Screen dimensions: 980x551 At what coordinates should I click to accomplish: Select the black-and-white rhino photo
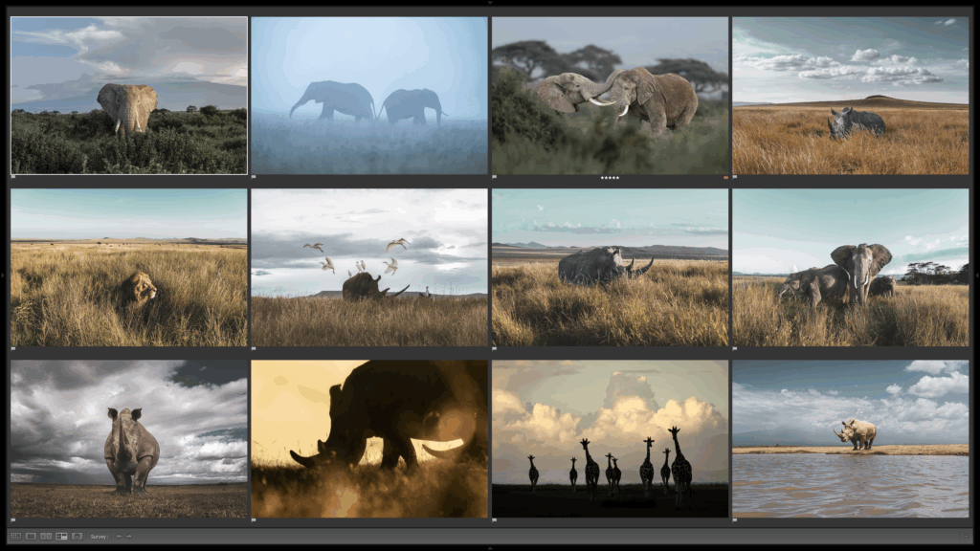coord(128,438)
